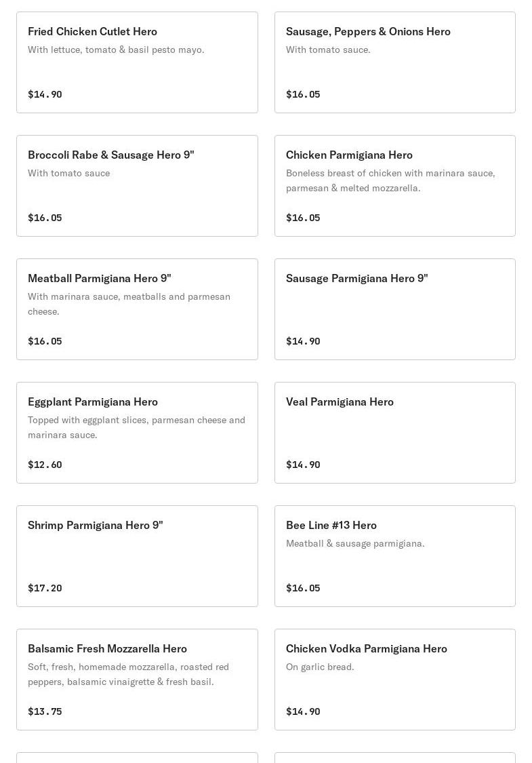532x763 pixels.
Task: Open the Fried Chicken Cutlet Hero item
Action: pyautogui.click(x=137, y=62)
